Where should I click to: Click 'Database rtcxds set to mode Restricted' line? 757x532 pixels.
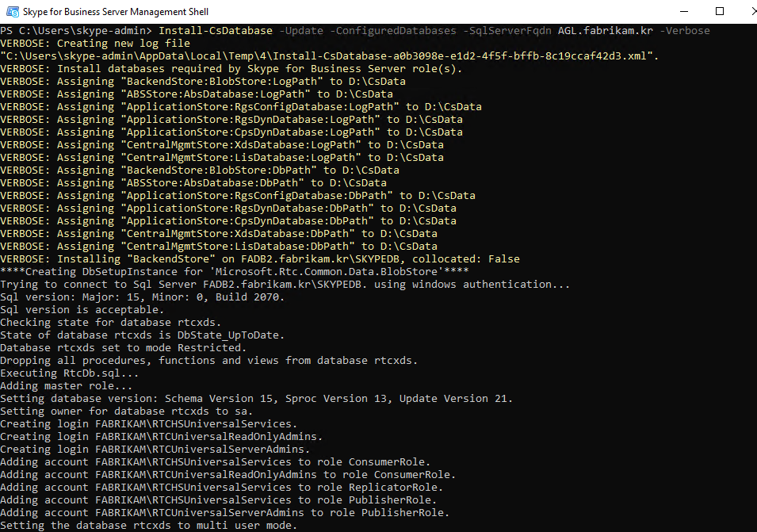[123, 347]
